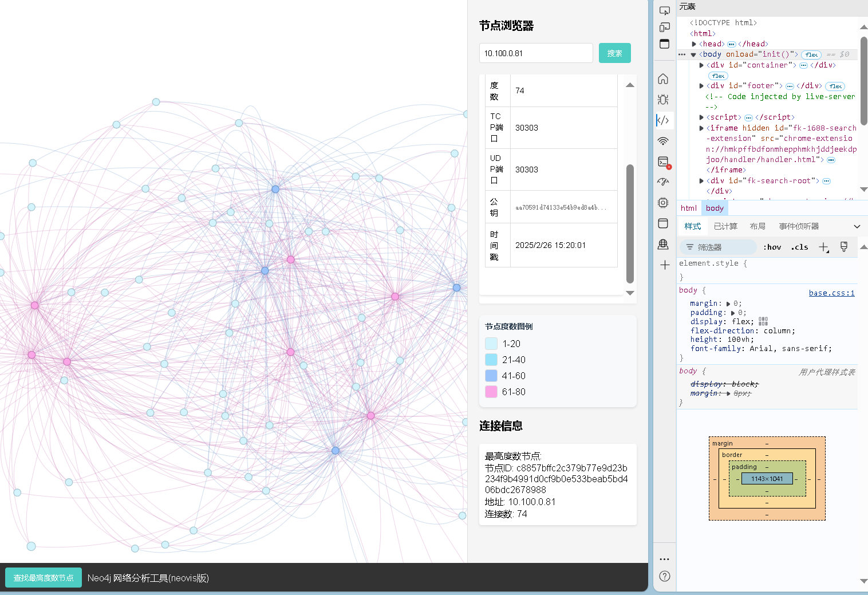Click the 1-20 pale blue legend swatch

pos(491,344)
